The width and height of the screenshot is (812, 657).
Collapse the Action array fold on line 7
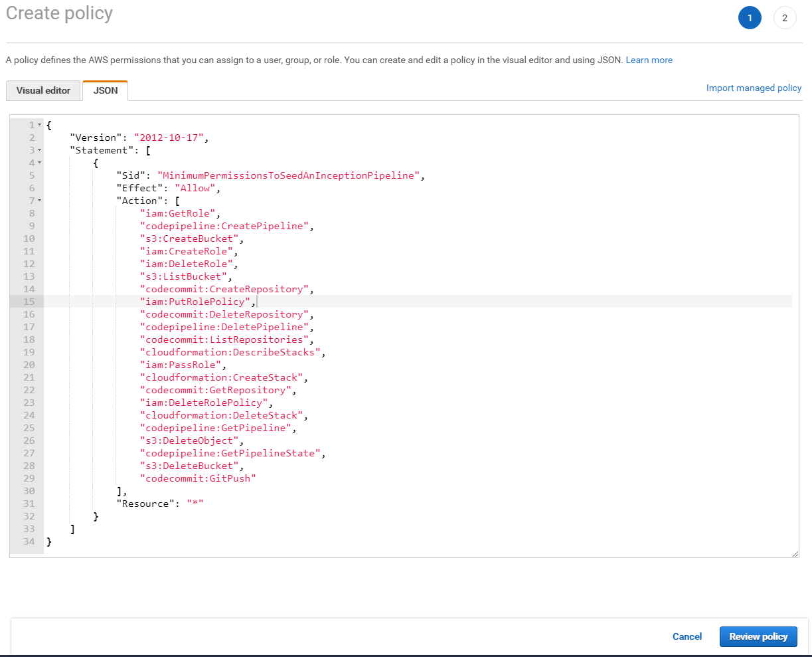[x=40, y=201]
